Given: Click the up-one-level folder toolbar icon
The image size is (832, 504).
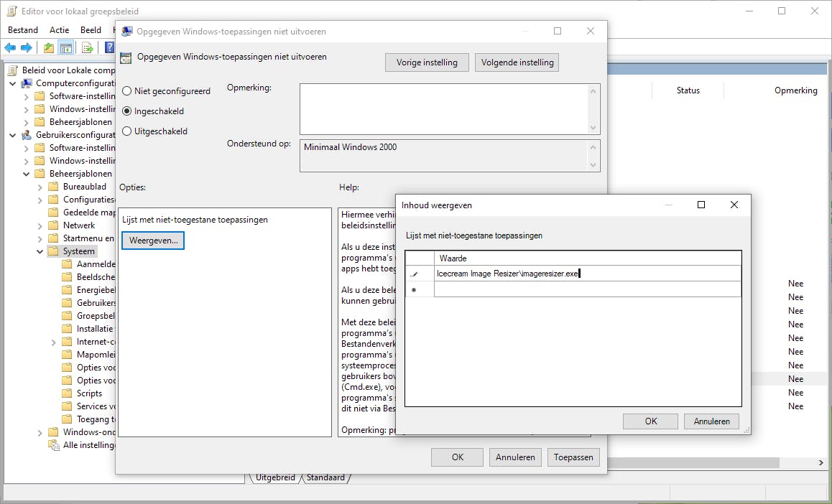Looking at the screenshot, I should (49, 47).
